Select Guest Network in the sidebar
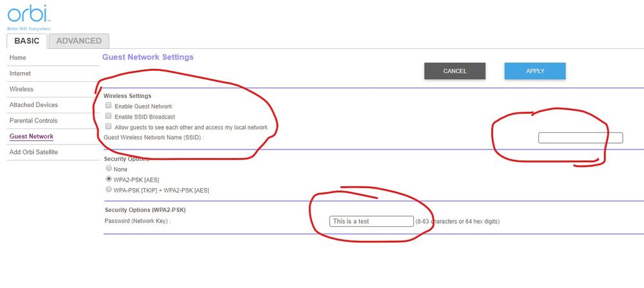 tap(31, 136)
